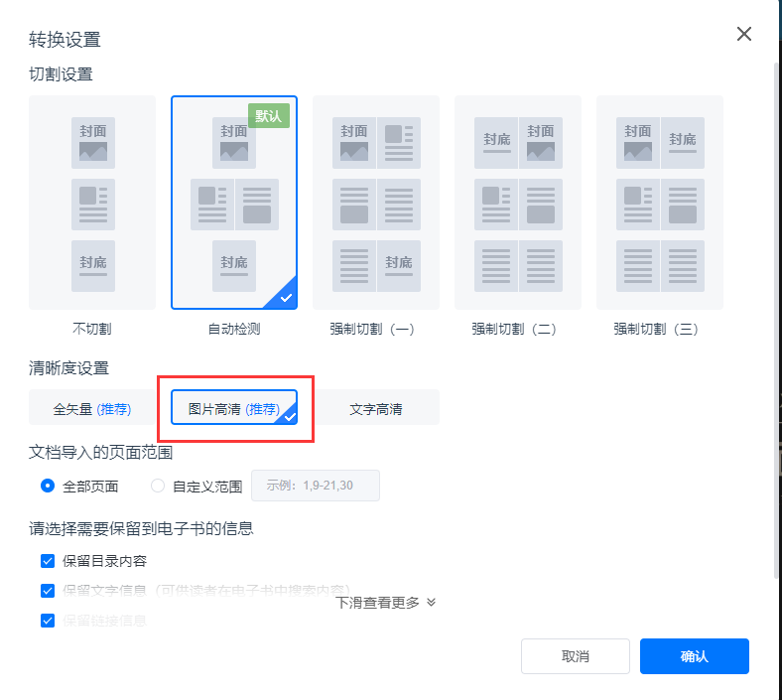Switch clarity to 全矢量 (推荐)
This screenshot has height=700, width=782.
[92, 408]
